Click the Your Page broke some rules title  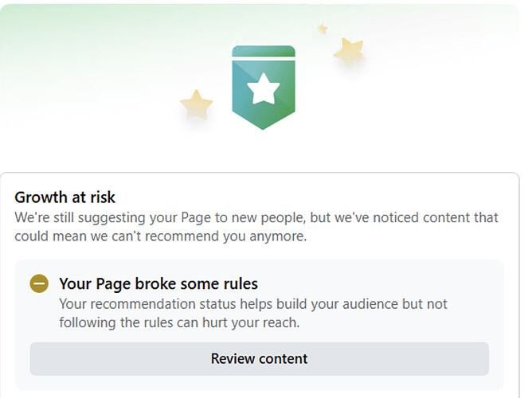coord(158,283)
